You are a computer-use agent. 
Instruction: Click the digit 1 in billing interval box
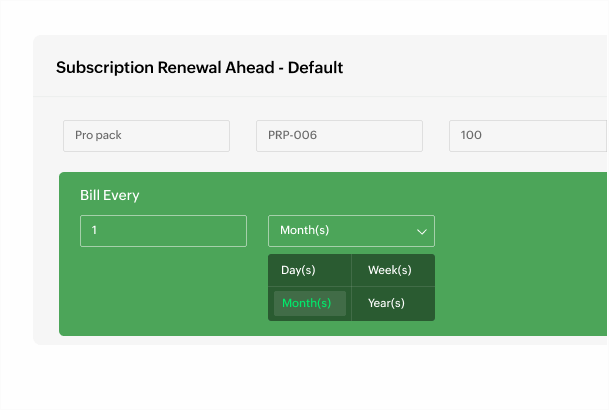click(x=94, y=231)
